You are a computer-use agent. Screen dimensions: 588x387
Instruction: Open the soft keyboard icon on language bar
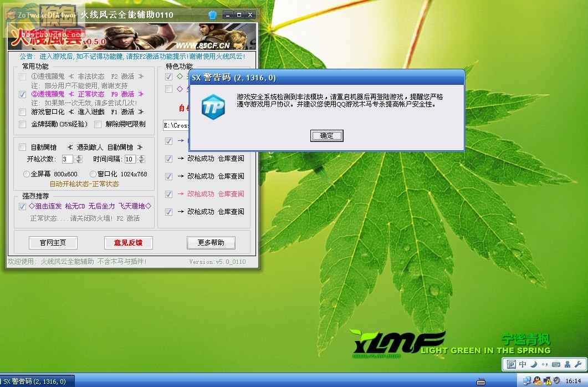pyautogui.click(x=556, y=364)
